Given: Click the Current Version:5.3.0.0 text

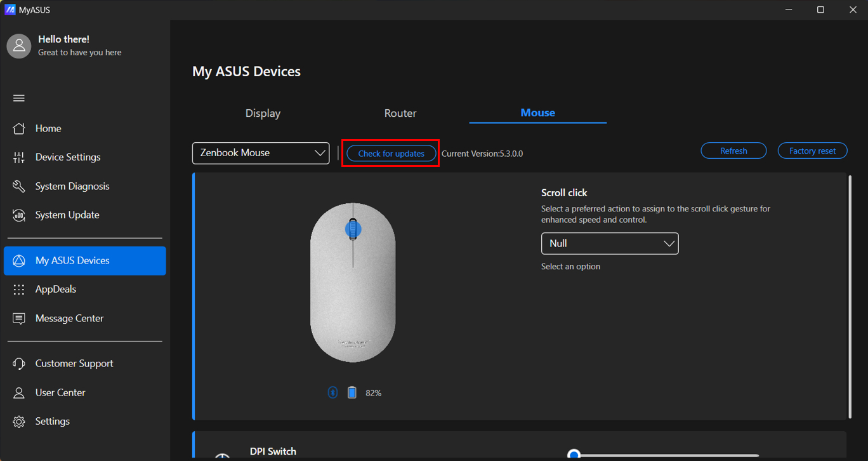Looking at the screenshot, I should 482,154.
